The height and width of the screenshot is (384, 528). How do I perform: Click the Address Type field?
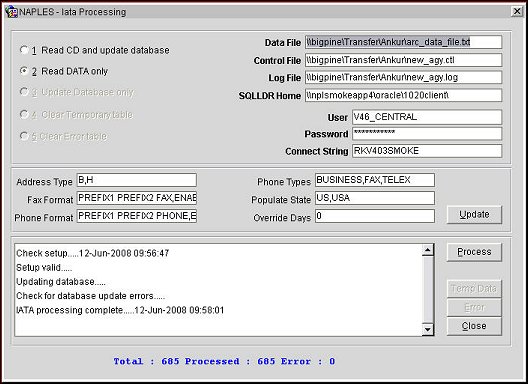pyautogui.click(x=137, y=180)
